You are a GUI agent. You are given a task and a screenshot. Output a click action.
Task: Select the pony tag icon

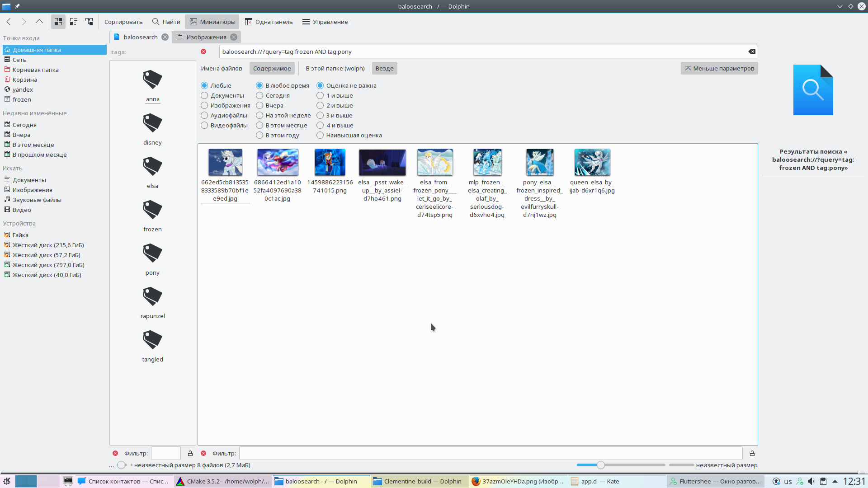point(152,253)
